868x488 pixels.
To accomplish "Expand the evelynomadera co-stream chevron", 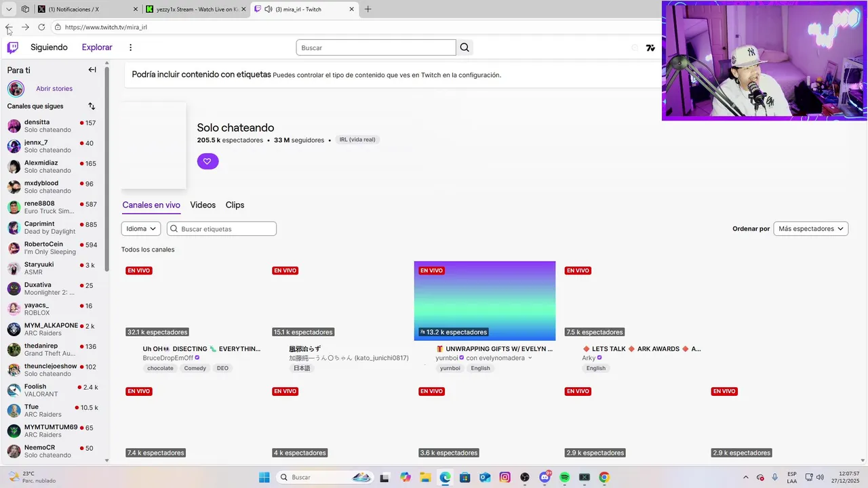I will point(530,358).
